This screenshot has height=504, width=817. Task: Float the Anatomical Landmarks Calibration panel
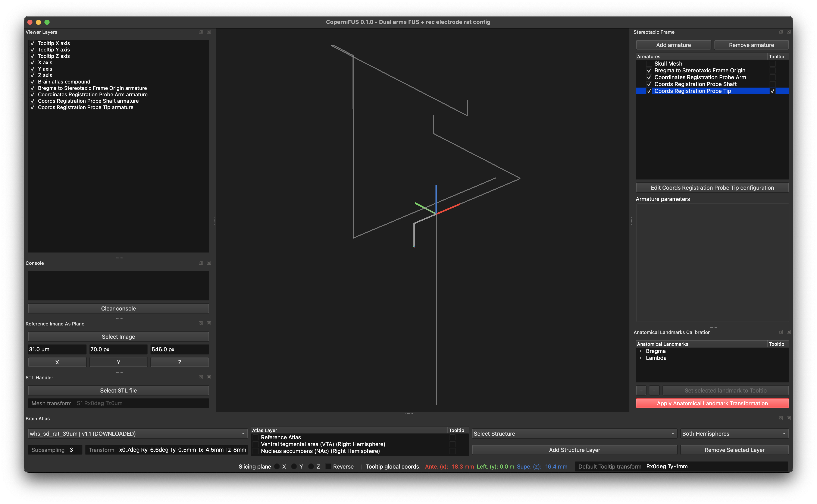(781, 332)
